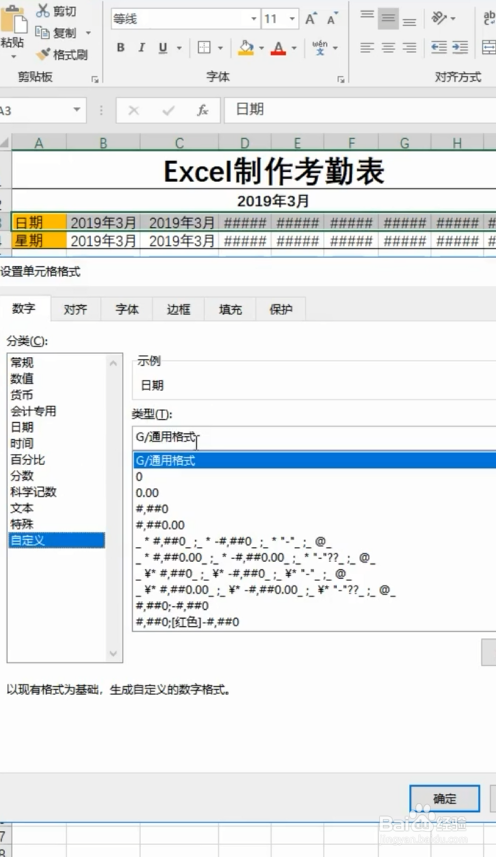Open the font name 等线 dropdown
The image size is (496, 857).
point(254,19)
